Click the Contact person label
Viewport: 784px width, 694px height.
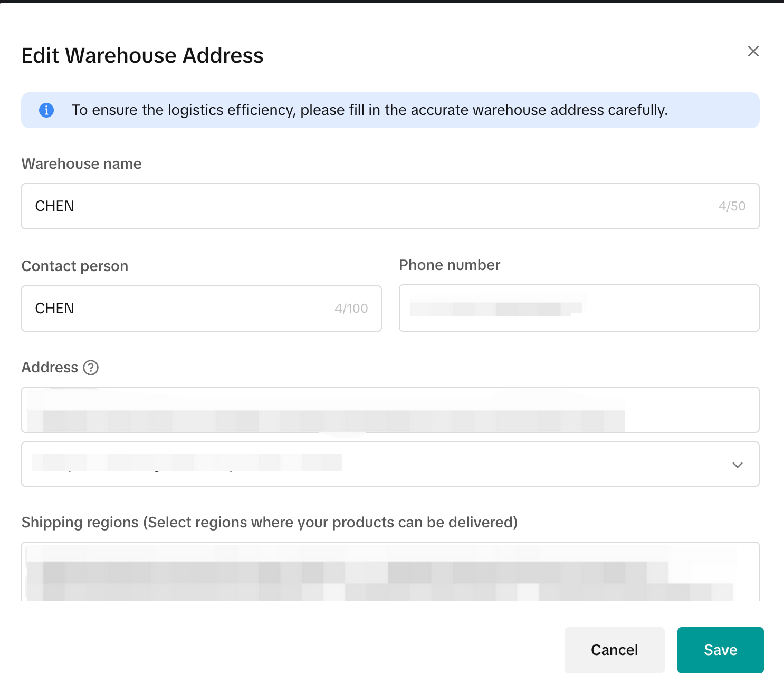74,266
